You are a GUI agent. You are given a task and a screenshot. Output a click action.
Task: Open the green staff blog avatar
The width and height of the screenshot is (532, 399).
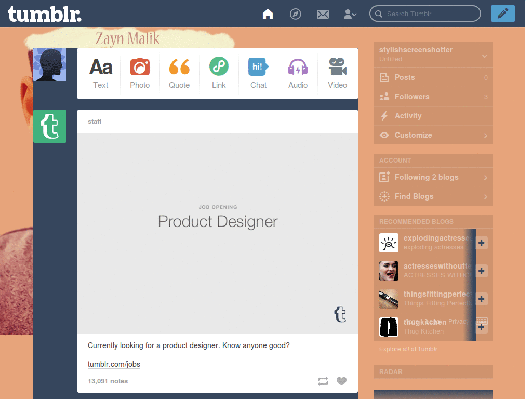pos(50,126)
